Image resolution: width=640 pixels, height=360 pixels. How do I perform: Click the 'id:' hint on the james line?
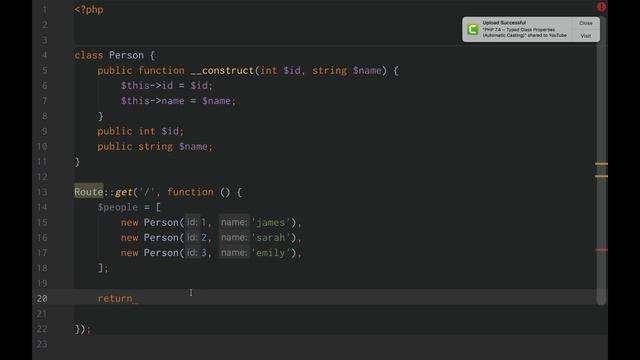tap(192, 222)
